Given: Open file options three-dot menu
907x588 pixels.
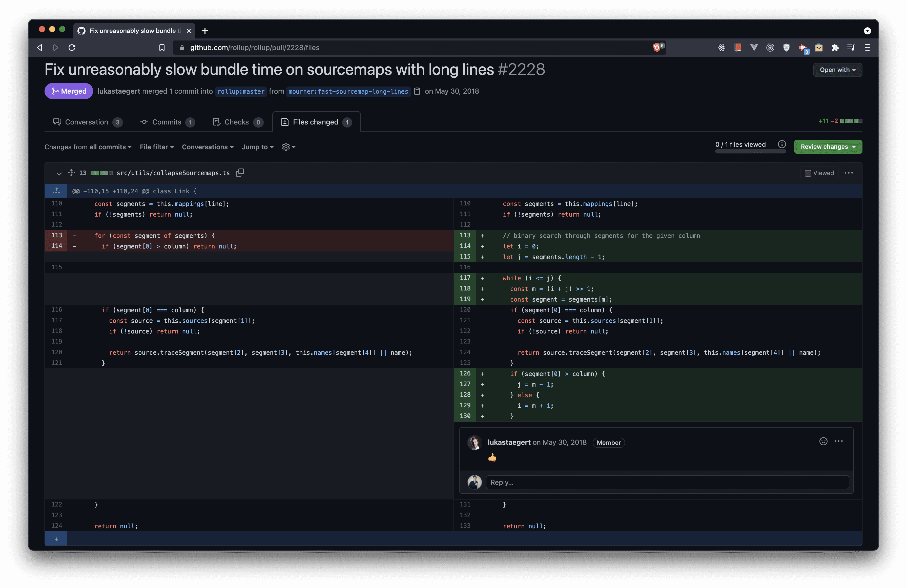Looking at the screenshot, I should pyautogui.click(x=849, y=173).
